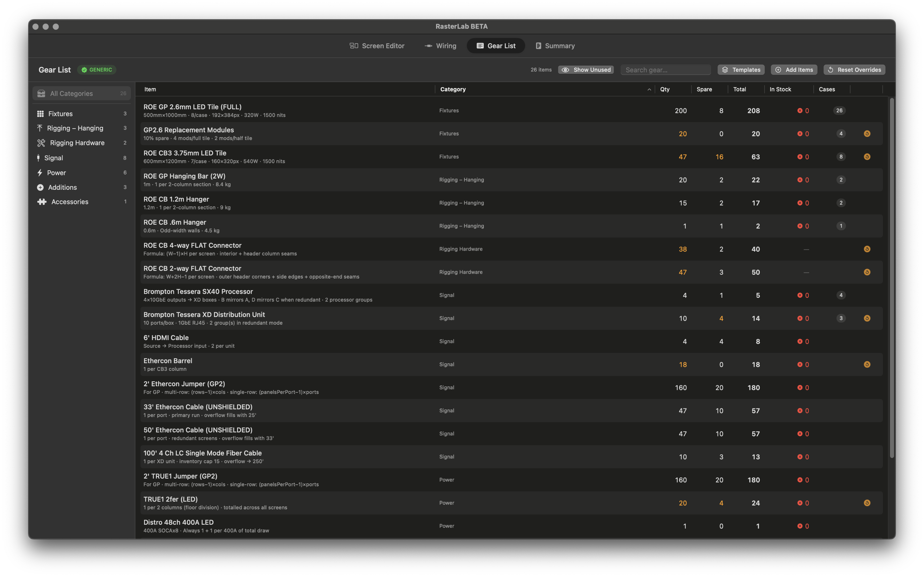Viewport: 924px width, 577px height.
Task: Open the Templates dropdown
Action: click(x=741, y=70)
